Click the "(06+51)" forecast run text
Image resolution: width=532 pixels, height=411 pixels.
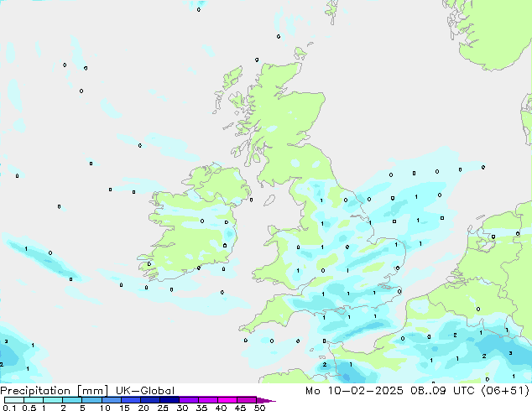[x=505, y=391]
